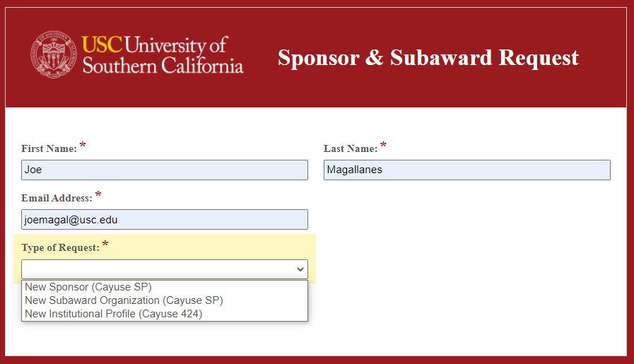
Task: Click red asterisk beside Email Address
Action: coord(98,194)
